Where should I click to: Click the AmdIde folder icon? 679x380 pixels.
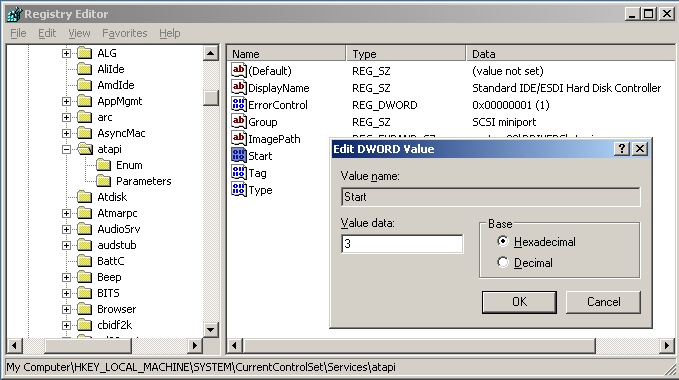coord(84,85)
